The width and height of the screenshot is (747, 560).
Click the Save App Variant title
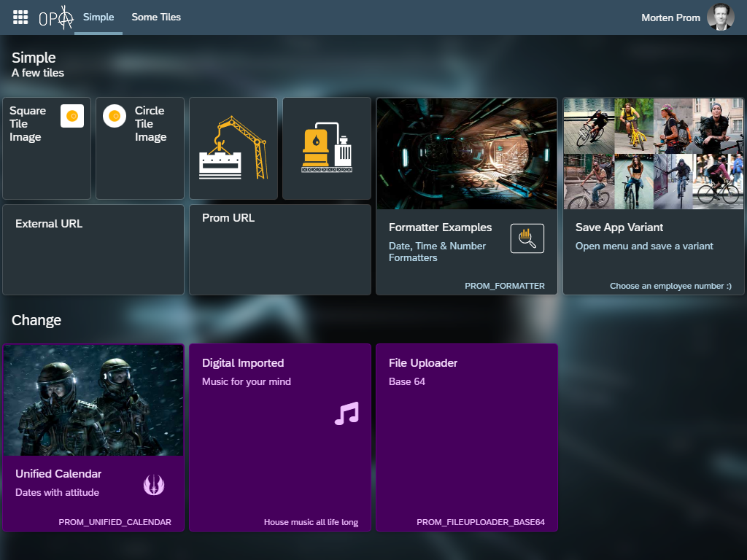[619, 227]
